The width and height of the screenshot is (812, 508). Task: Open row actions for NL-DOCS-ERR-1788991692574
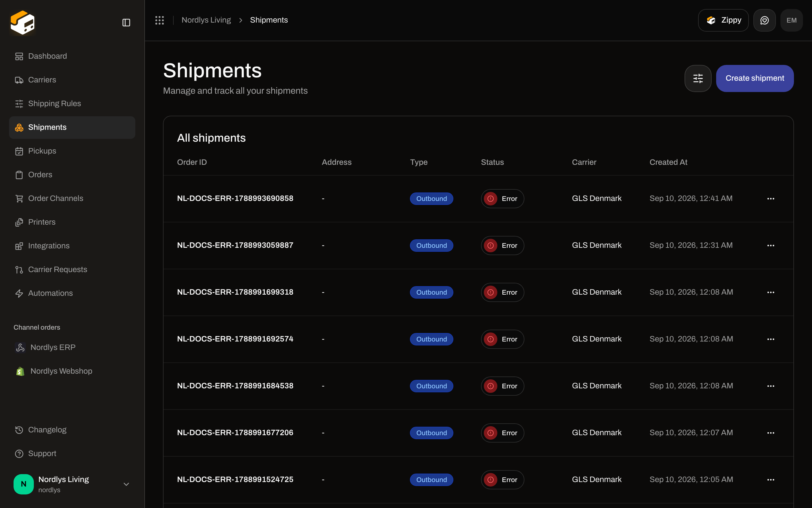pyautogui.click(x=770, y=339)
